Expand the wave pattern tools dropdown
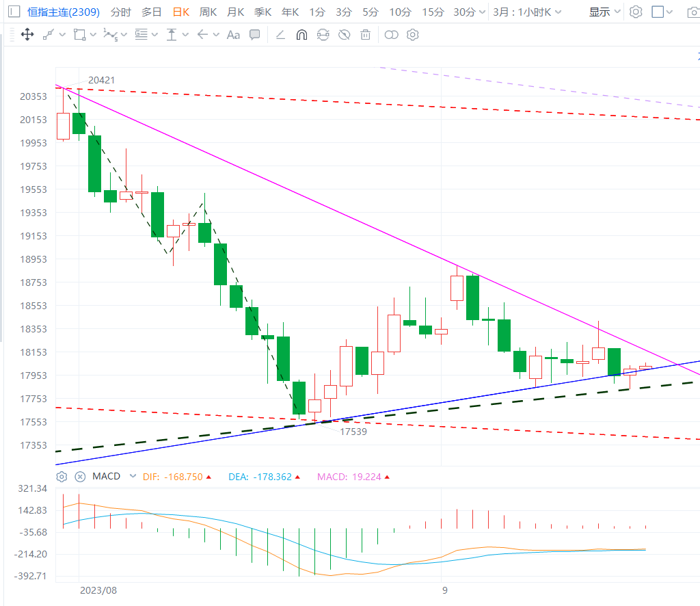700x606 pixels. coord(124,34)
